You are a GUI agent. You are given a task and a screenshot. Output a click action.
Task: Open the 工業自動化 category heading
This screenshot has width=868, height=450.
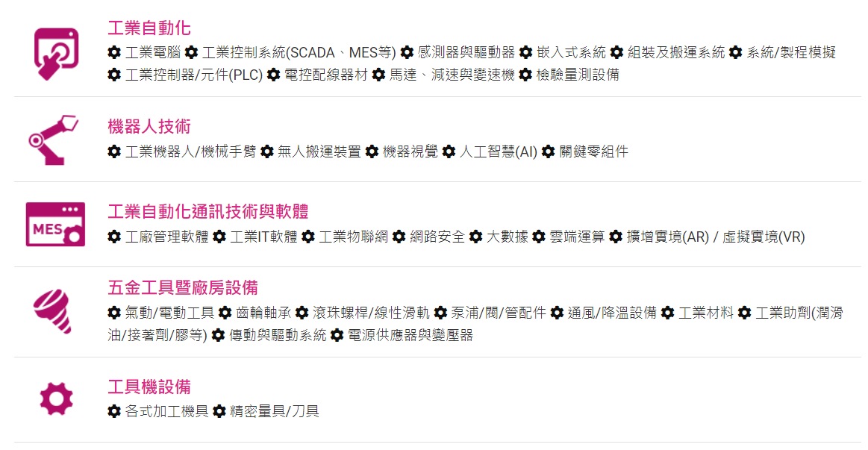tap(149, 28)
